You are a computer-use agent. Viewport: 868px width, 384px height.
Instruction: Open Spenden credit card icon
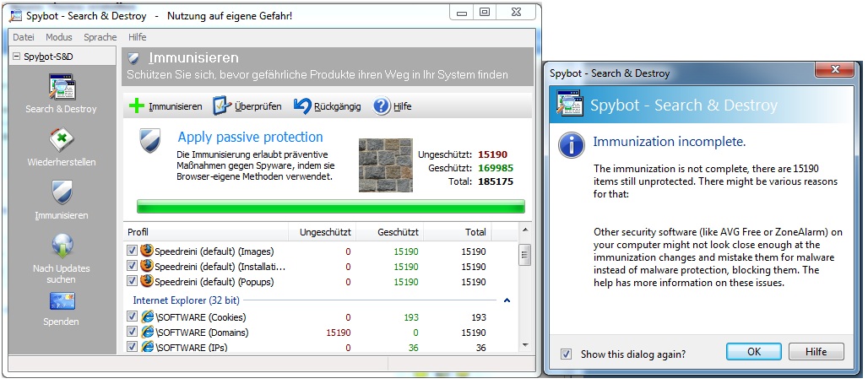[x=62, y=301]
